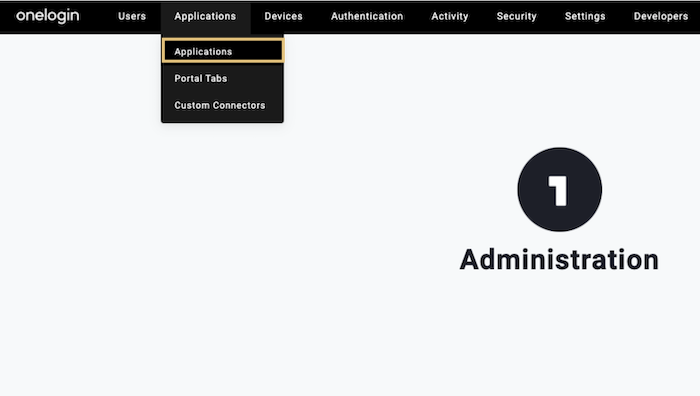Click the Developers item at the right end of the navigation bar
This screenshot has height=396, width=700.
tap(661, 17)
